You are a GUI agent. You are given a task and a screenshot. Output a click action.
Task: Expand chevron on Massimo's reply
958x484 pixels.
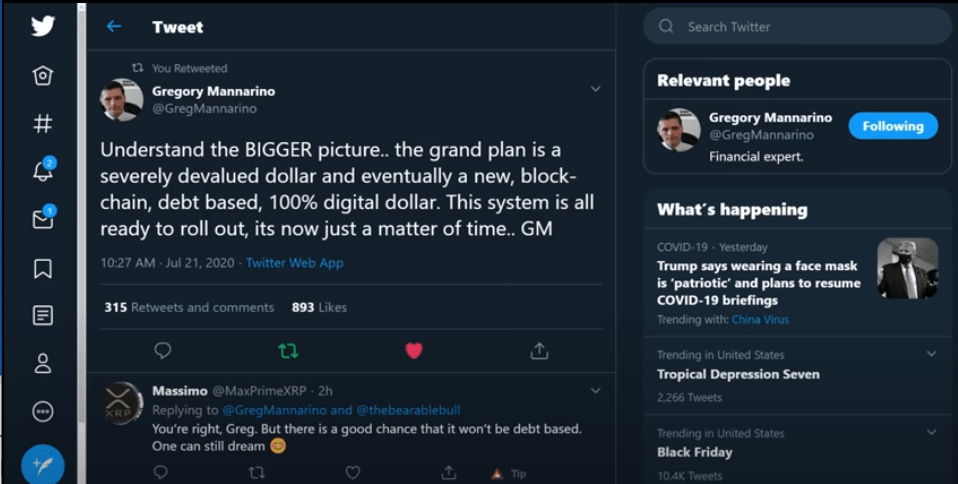coord(595,390)
